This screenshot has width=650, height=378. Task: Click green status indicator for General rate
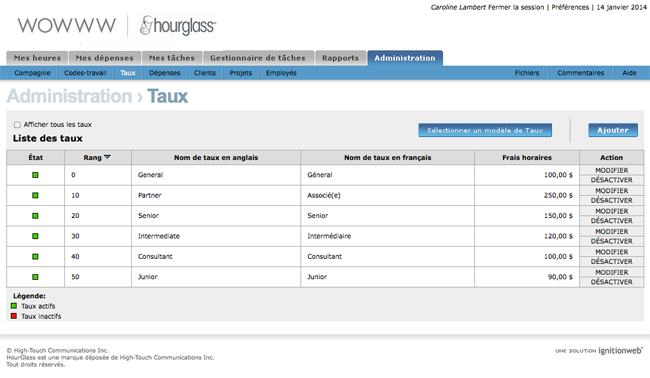(35, 175)
